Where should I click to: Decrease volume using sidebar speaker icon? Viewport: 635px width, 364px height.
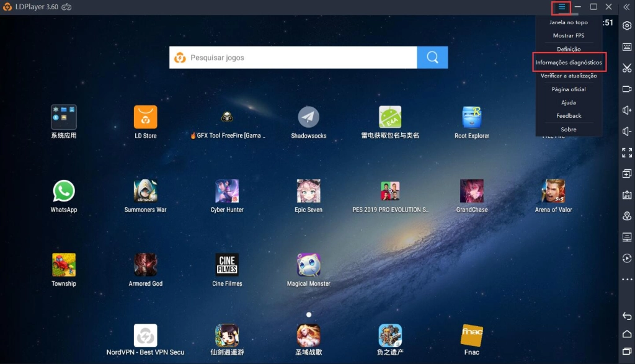[627, 131]
